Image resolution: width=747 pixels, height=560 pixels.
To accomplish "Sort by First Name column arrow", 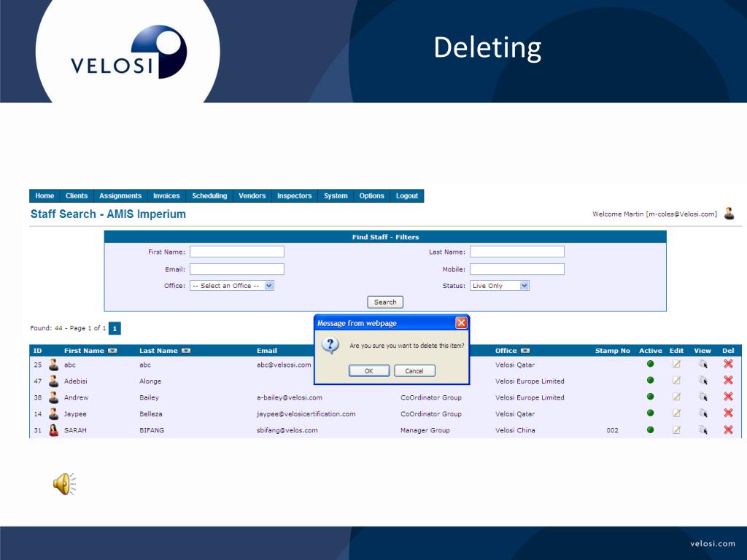I will (112, 351).
